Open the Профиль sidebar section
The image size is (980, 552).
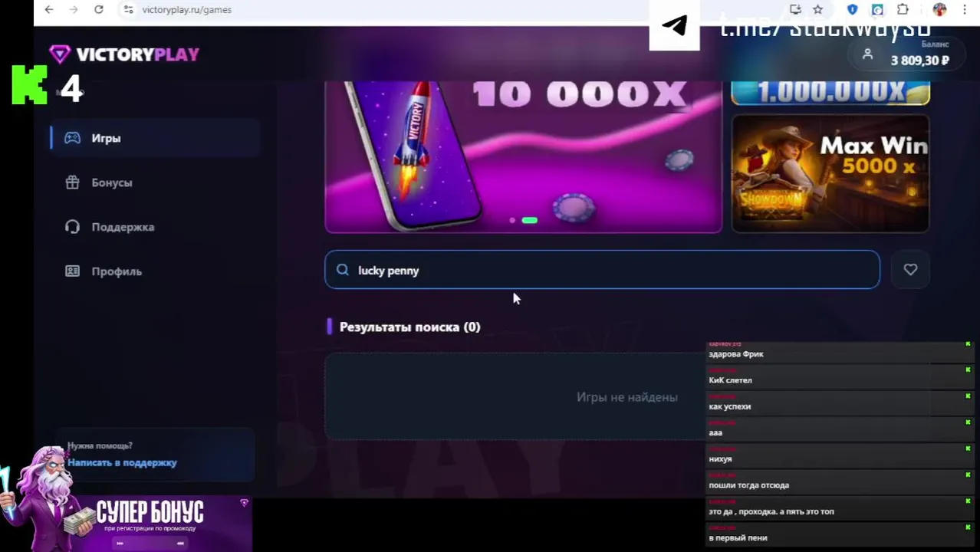pyautogui.click(x=155, y=271)
